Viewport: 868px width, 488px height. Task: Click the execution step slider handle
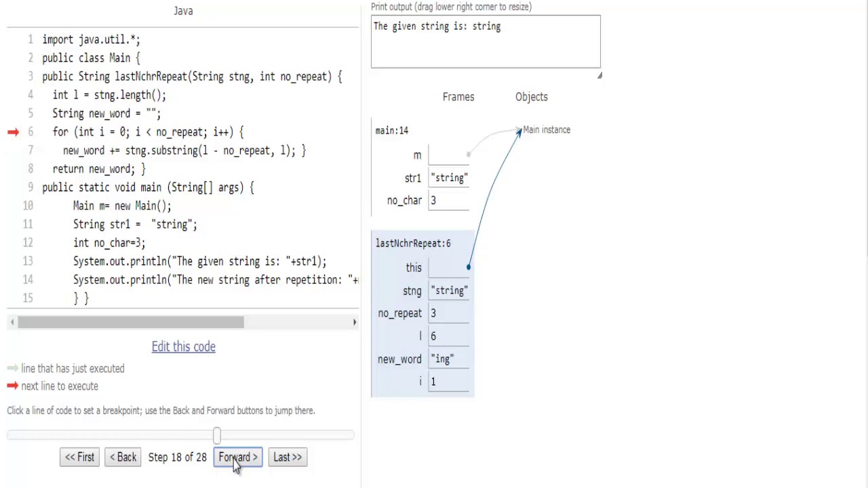click(216, 435)
